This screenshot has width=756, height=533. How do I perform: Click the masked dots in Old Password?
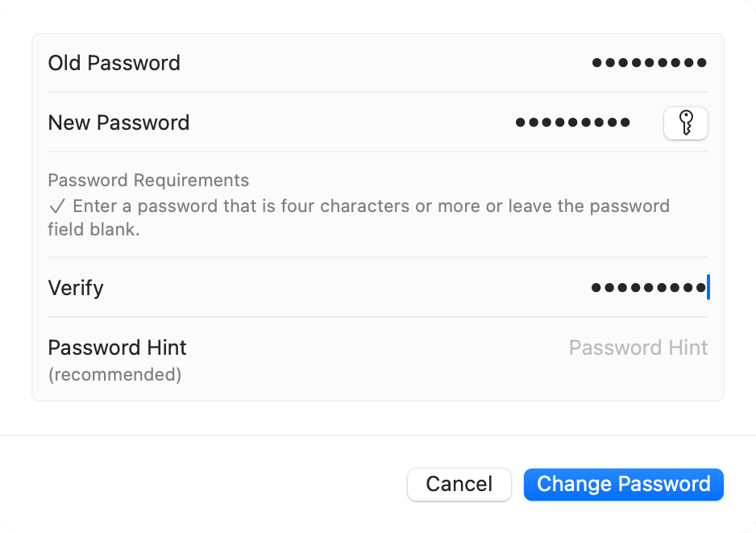pyautogui.click(x=649, y=63)
